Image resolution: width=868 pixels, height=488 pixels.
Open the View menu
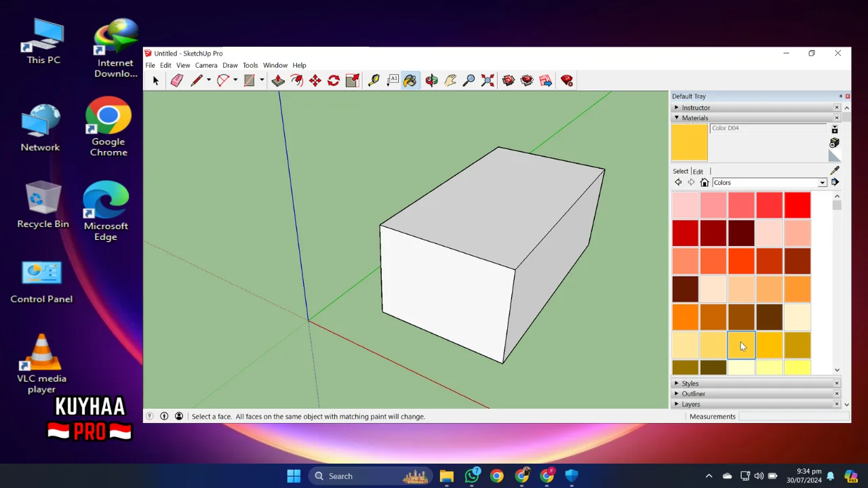point(183,65)
